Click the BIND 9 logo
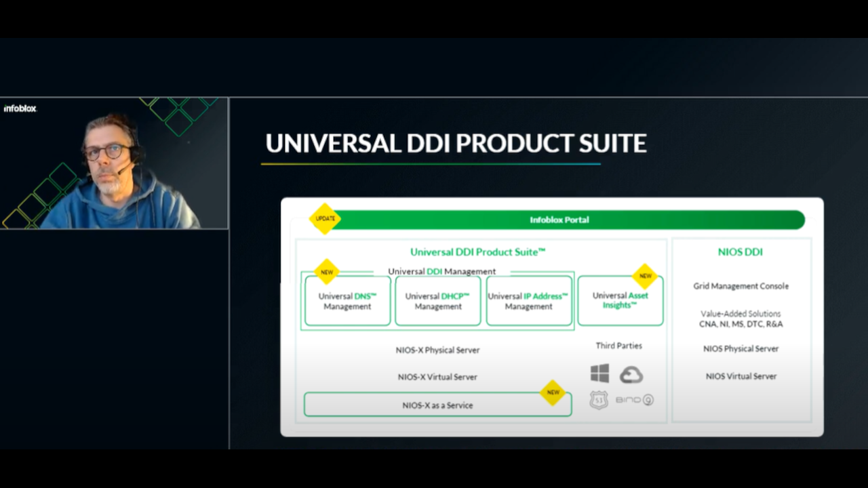This screenshot has width=868, height=488. click(x=635, y=400)
